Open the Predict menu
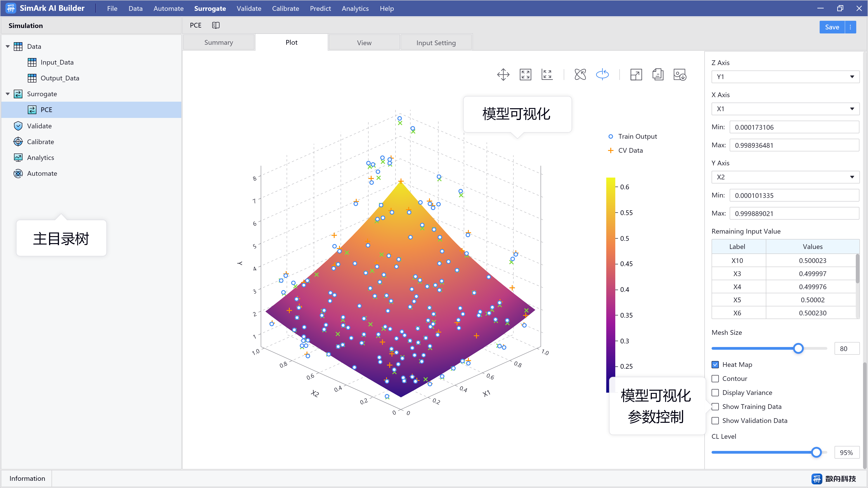 point(321,8)
